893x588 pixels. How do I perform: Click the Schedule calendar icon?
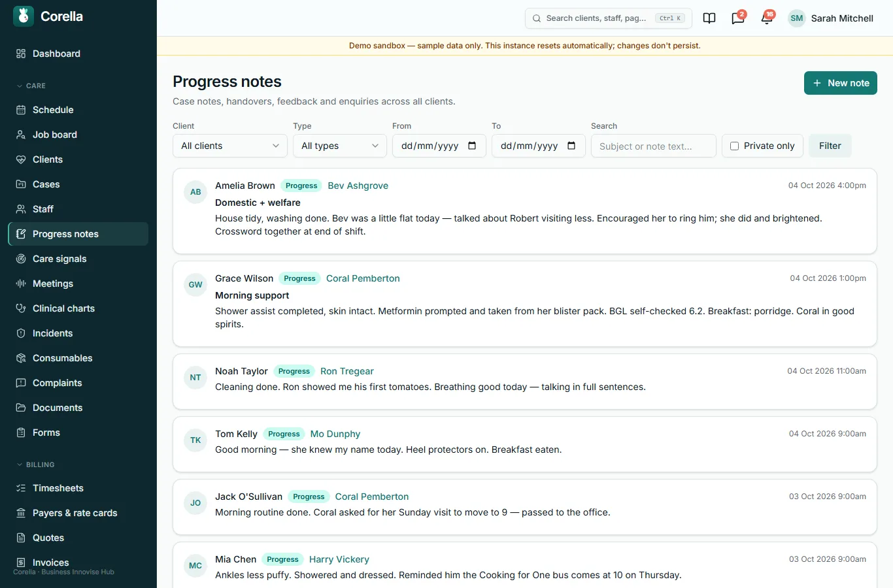pyautogui.click(x=21, y=110)
